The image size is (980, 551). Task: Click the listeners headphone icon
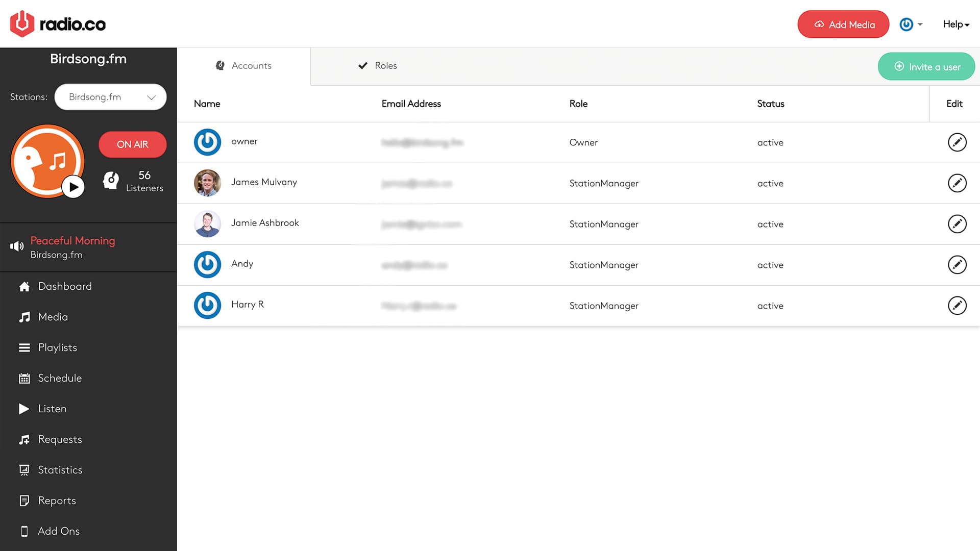click(x=111, y=180)
